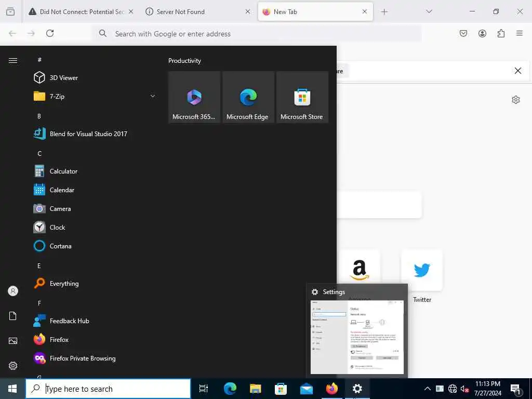Open Microsoft Store from the taskbar

[x=281, y=389]
